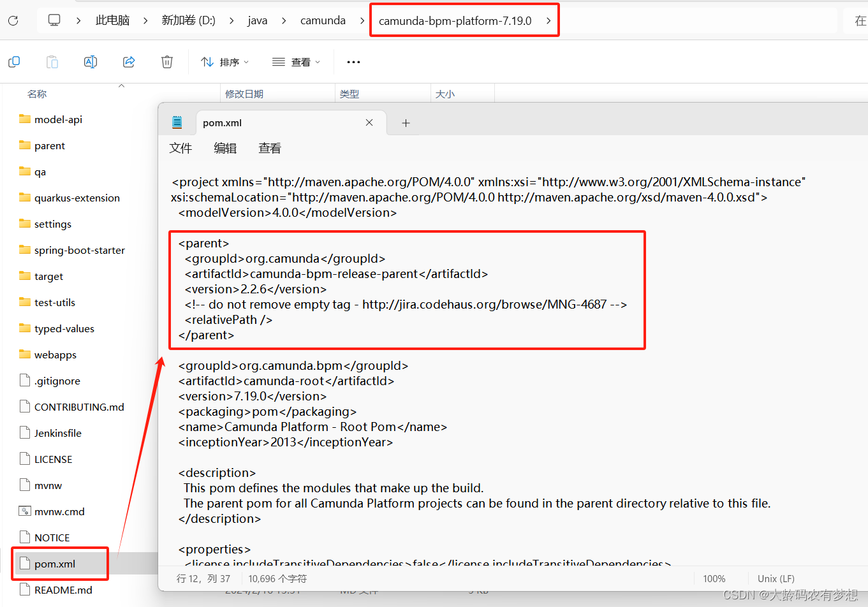This screenshot has width=868, height=607.
Task: Click the 10,696 个字符 count in status bar
Action: click(x=277, y=578)
